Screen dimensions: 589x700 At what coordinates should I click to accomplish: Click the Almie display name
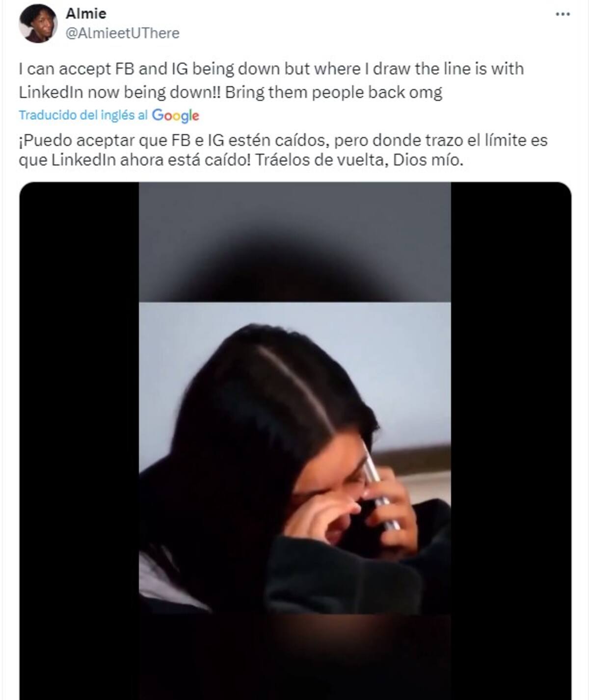(x=86, y=13)
